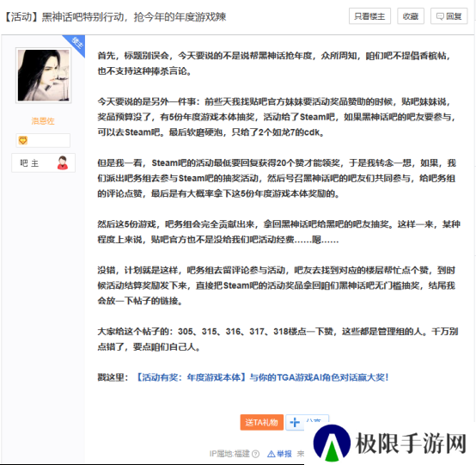Open the poster's avatar picture
This screenshot has width=476, height=465.
point(44,76)
